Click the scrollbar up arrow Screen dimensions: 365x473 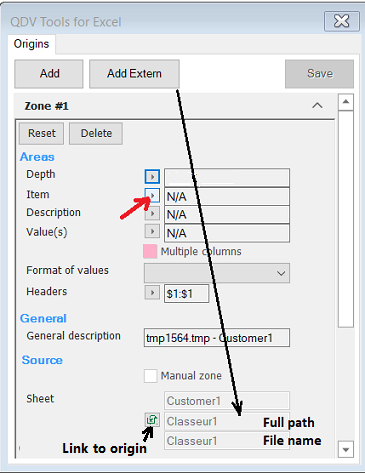pyautogui.click(x=346, y=102)
